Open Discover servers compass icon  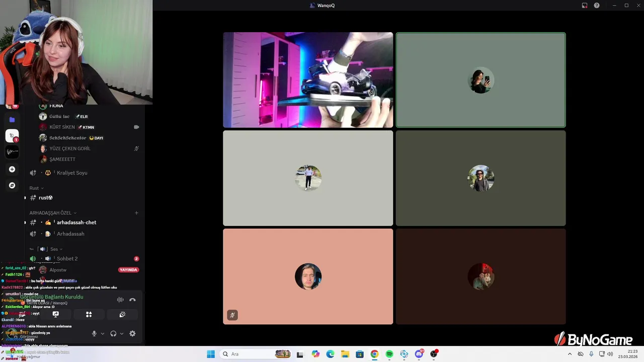click(12, 186)
